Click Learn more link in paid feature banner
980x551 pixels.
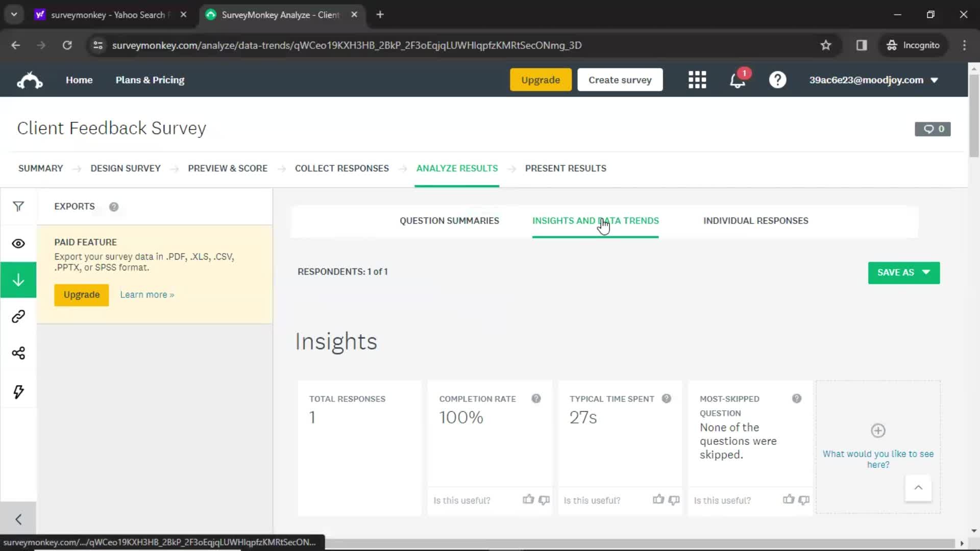[x=146, y=294]
